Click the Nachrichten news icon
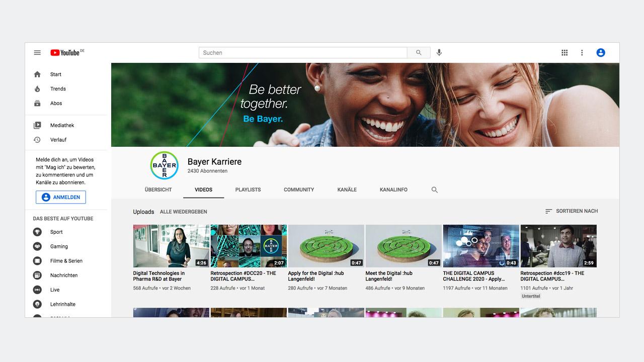 pos(37,276)
